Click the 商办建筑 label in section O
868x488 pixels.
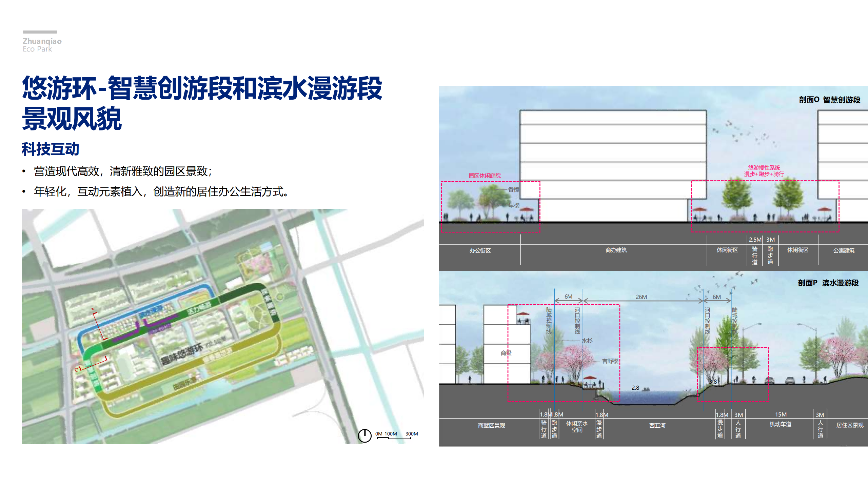pos(616,250)
